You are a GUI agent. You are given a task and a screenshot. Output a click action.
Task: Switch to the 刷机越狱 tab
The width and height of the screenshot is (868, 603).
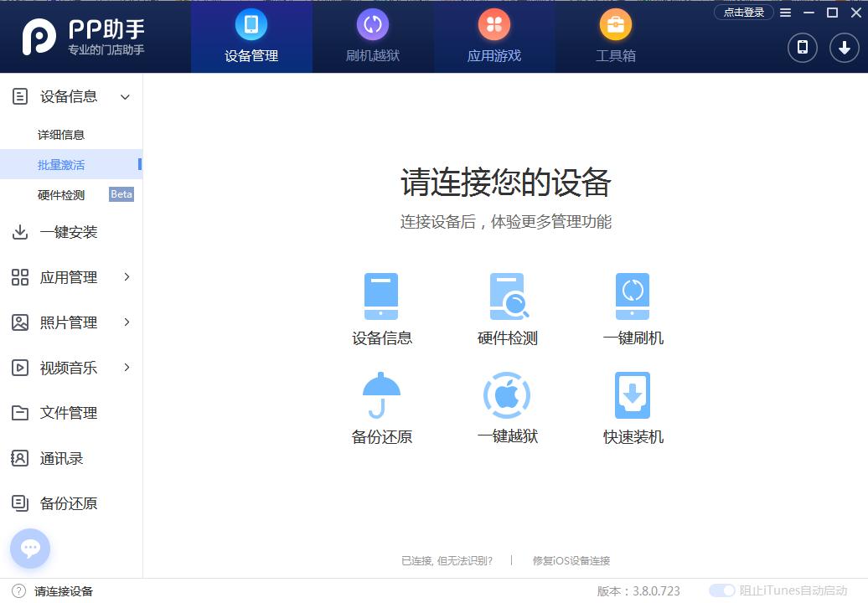tap(373, 37)
